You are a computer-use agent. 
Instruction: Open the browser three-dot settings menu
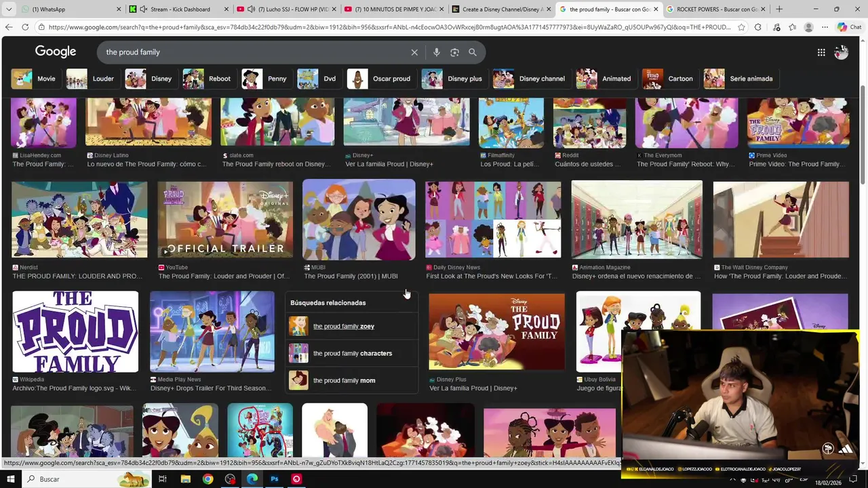[825, 27]
